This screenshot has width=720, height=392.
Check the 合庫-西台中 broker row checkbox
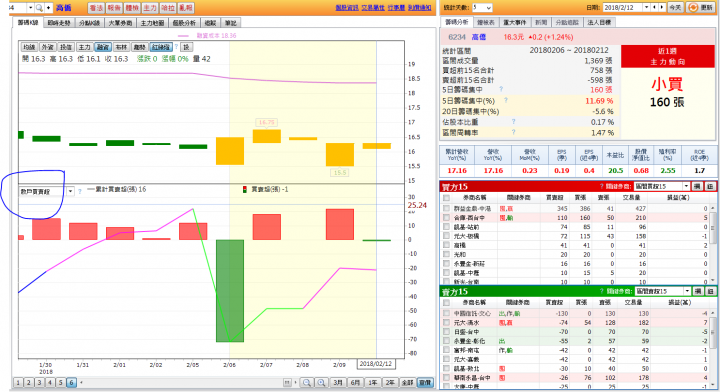tap(446, 218)
